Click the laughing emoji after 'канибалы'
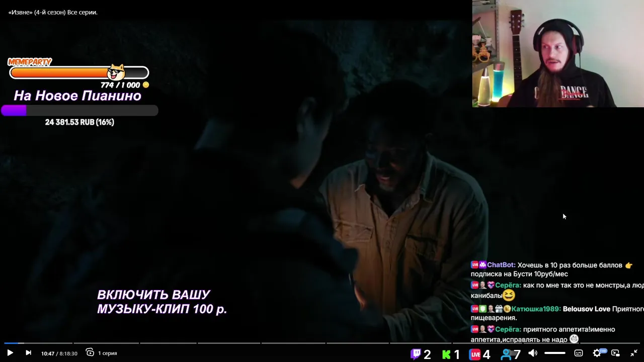Screen dimensions: 644x362 coord(509,296)
